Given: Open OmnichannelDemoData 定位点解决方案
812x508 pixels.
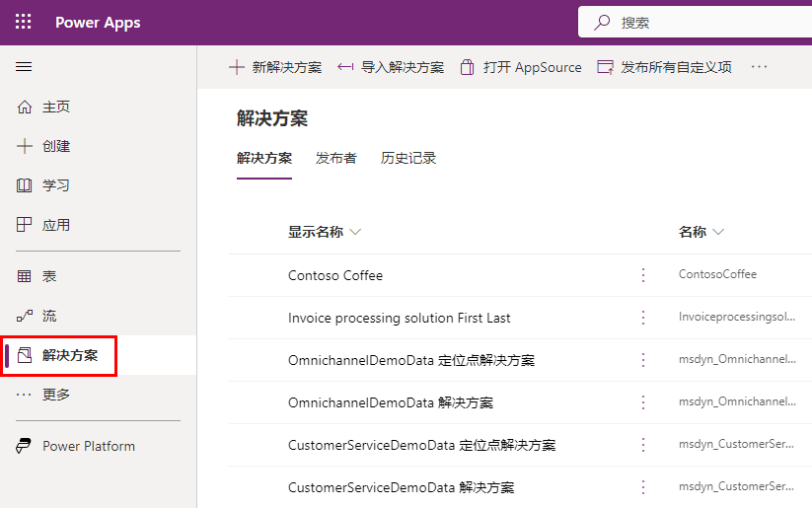Looking at the screenshot, I should [411, 360].
